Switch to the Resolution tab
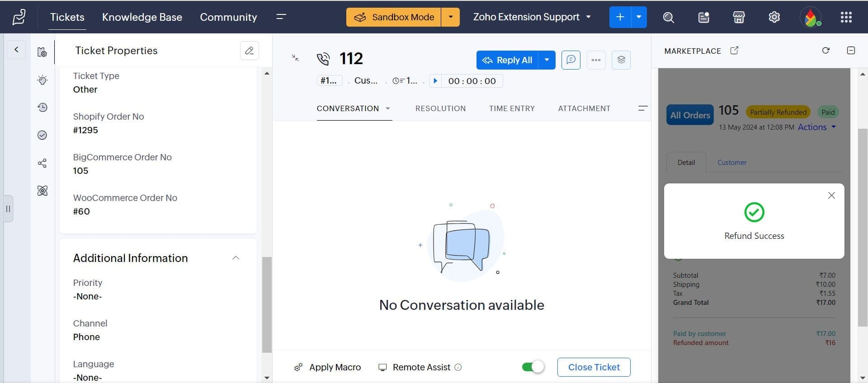 pyautogui.click(x=440, y=108)
